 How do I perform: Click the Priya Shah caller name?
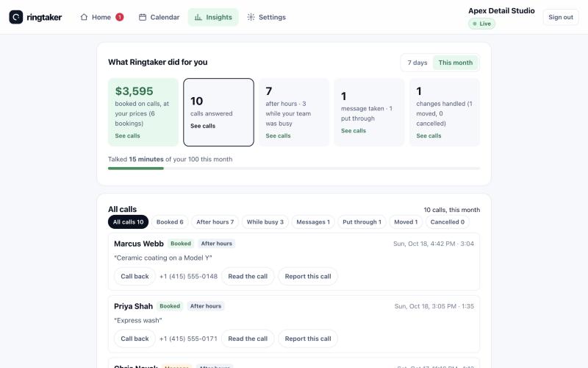[133, 306]
